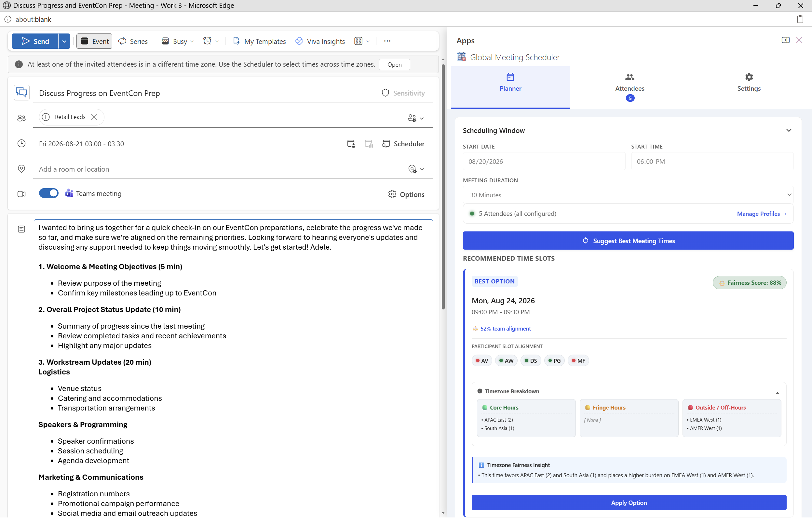The width and height of the screenshot is (812, 522).
Task: Open the Busy status dropdown
Action: click(178, 41)
